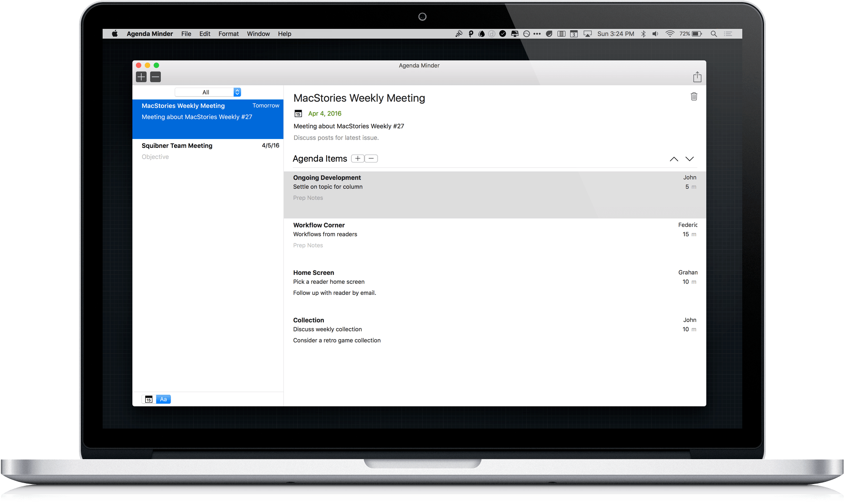The width and height of the screenshot is (844, 504).
Task: Delete meeting using the trash icon
Action: pos(694,96)
